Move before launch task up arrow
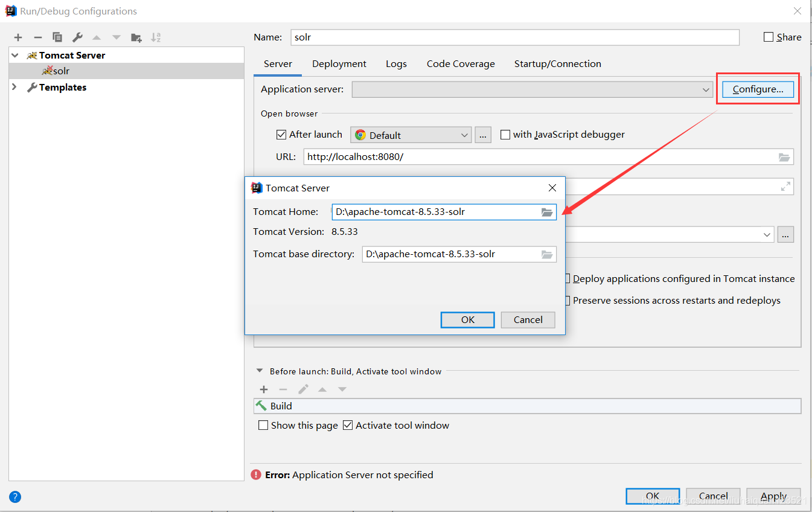This screenshot has height=512, width=812. (322, 389)
